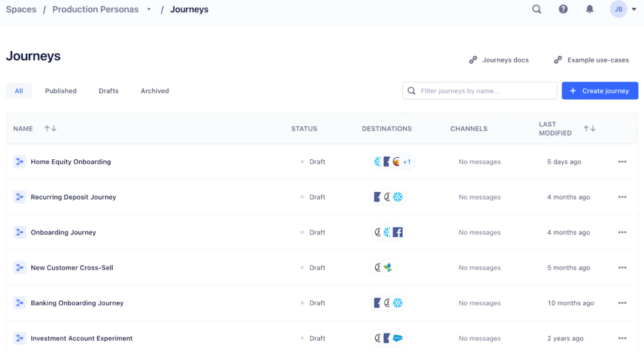
Task: Sort journeys by Name column arrows
Action: (50, 129)
